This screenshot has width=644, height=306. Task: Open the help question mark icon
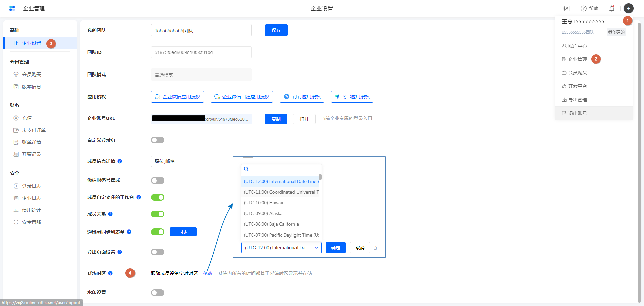[x=584, y=9]
